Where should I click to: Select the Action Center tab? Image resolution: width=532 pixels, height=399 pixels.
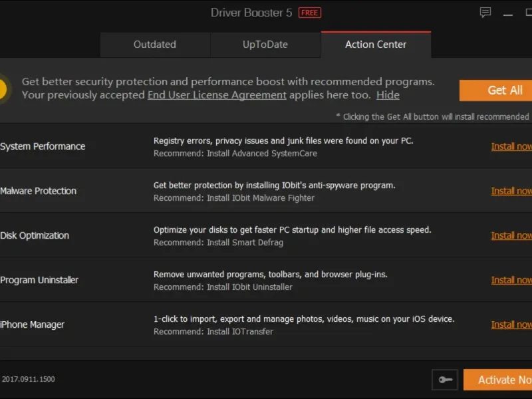point(376,45)
